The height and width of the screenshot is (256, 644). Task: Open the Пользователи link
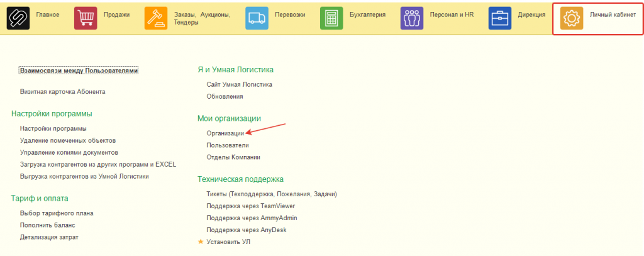(x=228, y=145)
